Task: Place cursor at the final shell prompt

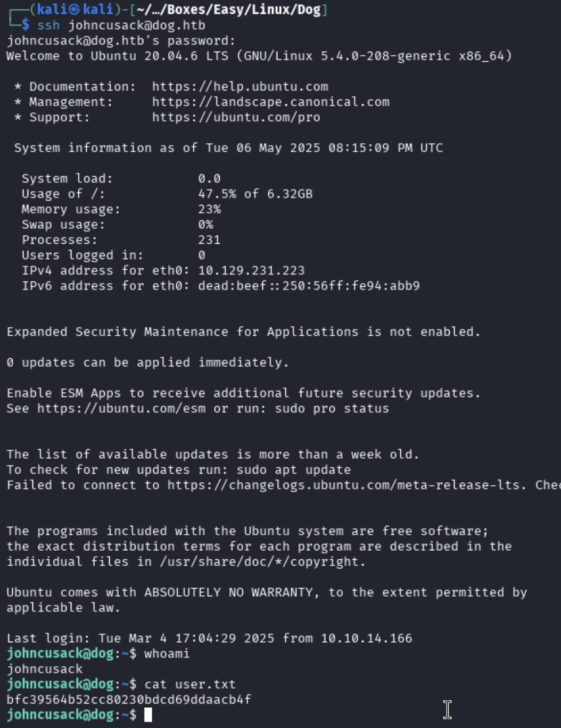Action: [x=148, y=715]
